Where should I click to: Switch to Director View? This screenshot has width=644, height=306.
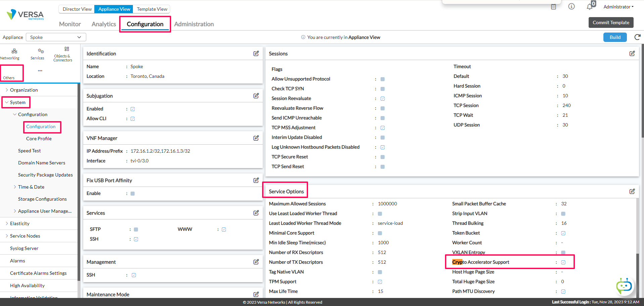click(x=77, y=9)
